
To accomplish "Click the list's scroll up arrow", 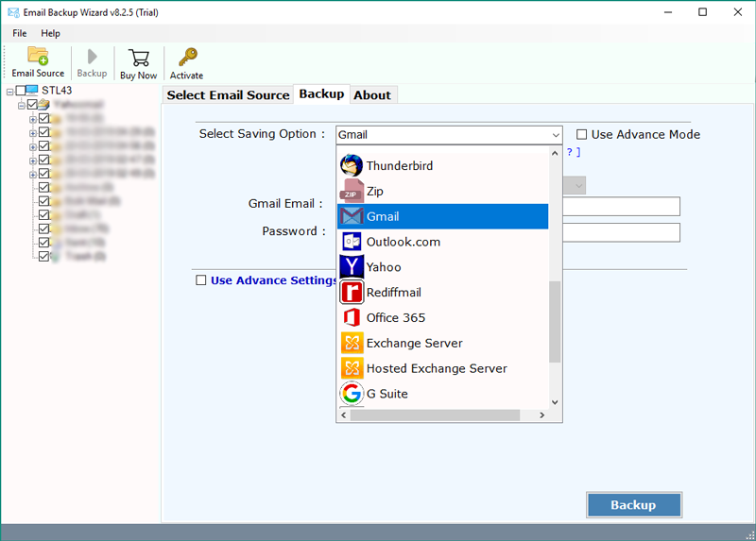I will tap(555, 153).
